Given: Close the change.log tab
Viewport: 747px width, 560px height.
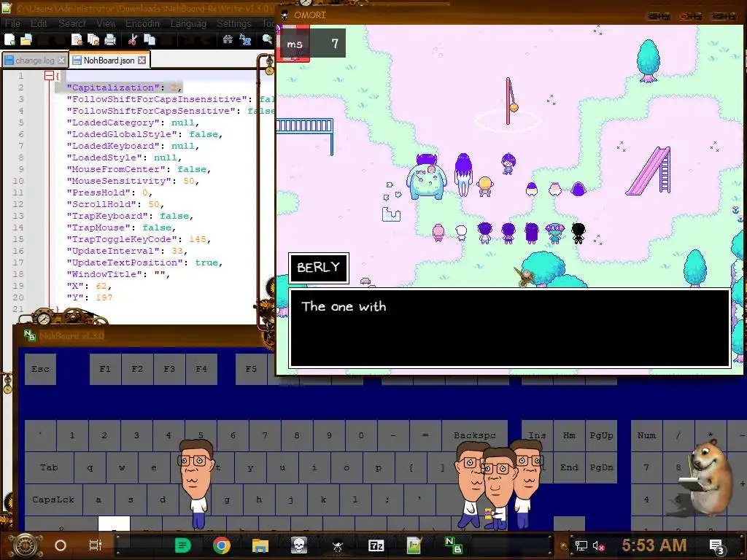Looking at the screenshot, I should 61,61.
